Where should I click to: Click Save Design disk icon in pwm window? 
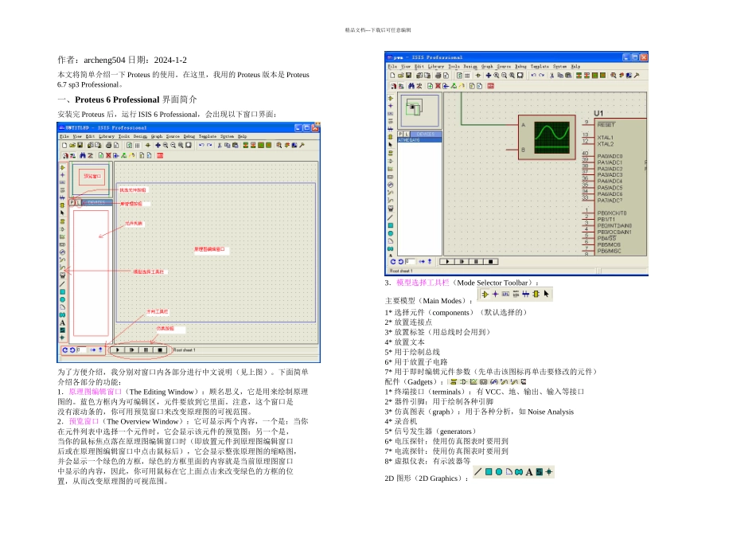point(408,76)
